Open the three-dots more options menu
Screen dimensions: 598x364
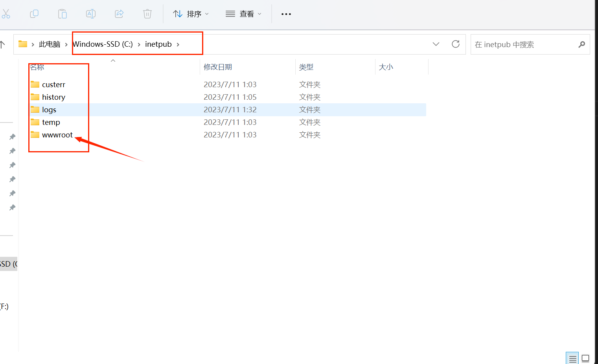coord(286,14)
